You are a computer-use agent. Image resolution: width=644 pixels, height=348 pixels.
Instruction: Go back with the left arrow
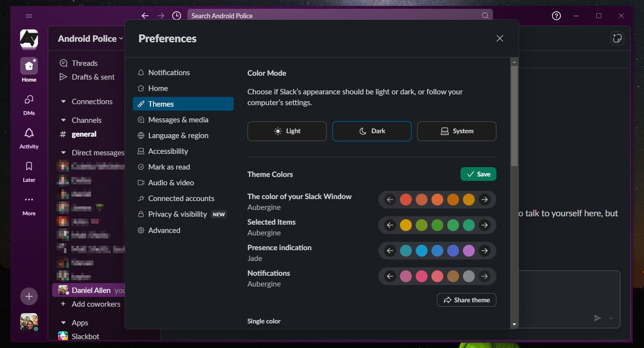[145, 16]
